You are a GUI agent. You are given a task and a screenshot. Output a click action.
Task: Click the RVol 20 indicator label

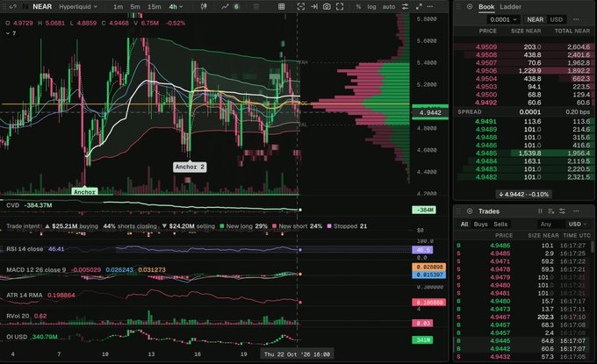pos(18,316)
